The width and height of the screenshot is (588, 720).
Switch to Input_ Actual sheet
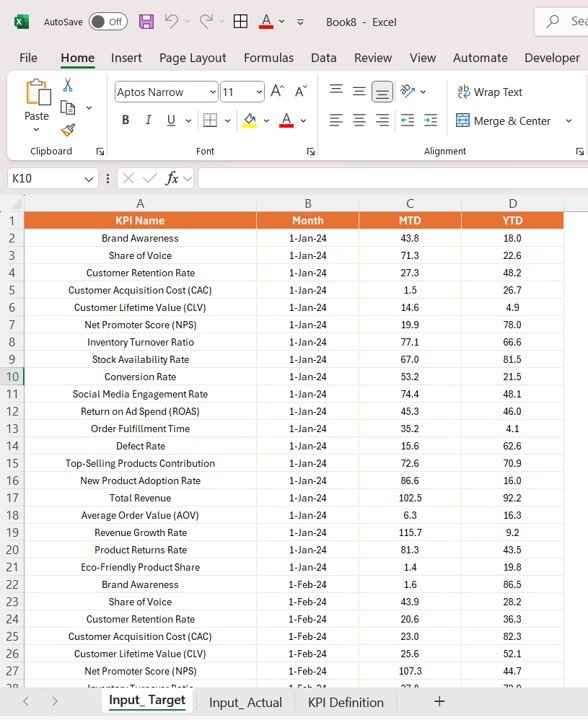(246, 702)
